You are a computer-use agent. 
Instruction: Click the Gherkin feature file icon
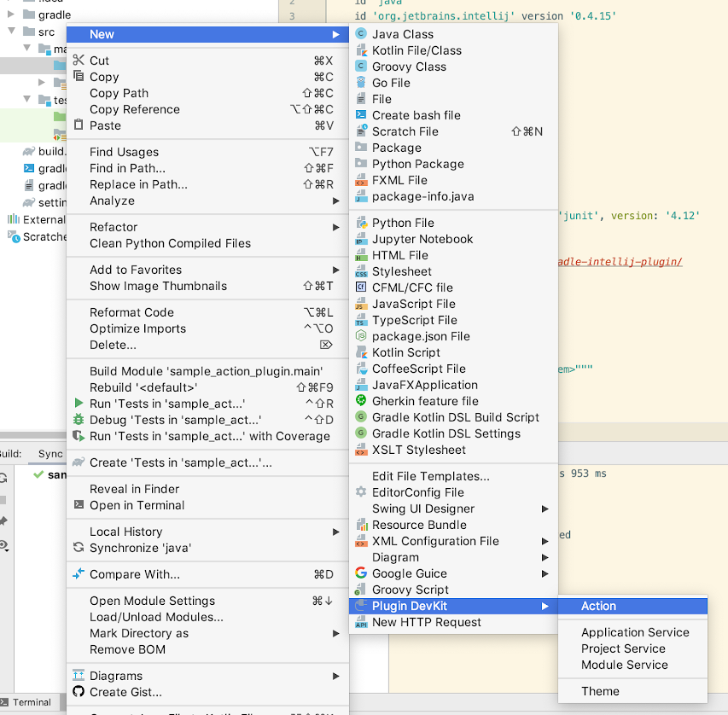pyautogui.click(x=361, y=401)
